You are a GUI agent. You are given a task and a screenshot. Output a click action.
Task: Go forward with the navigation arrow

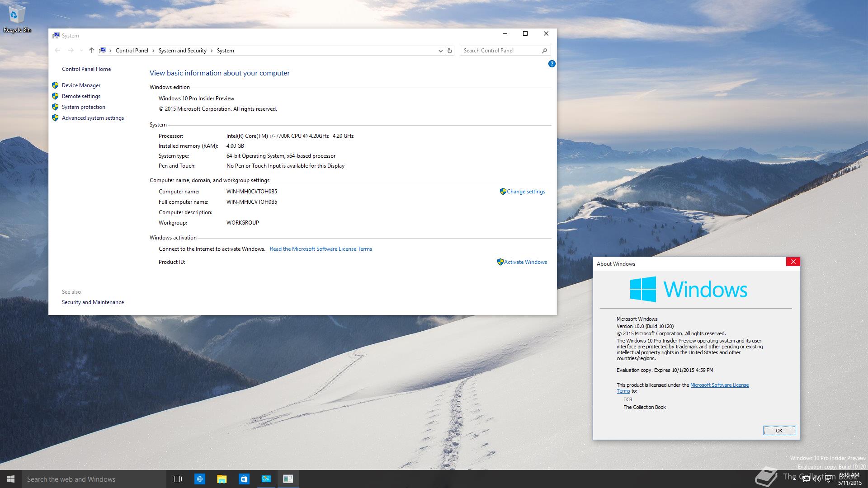click(71, 51)
